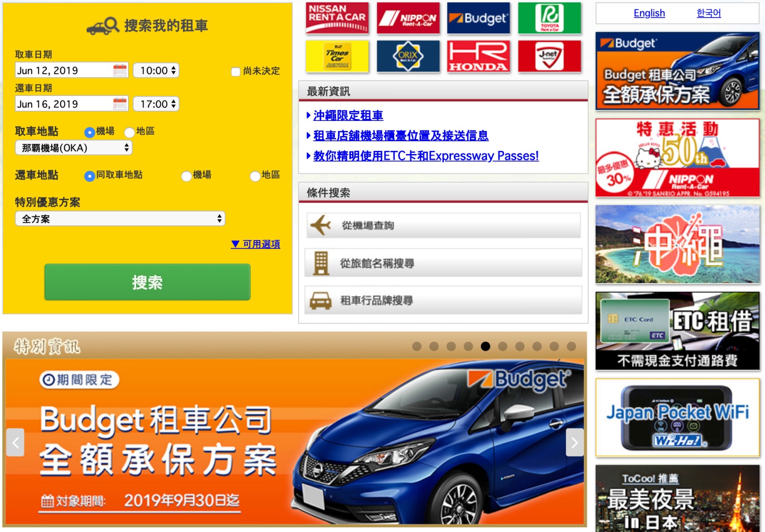Open Budget 全額承保方案 sidebar banner

click(x=677, y=71)
